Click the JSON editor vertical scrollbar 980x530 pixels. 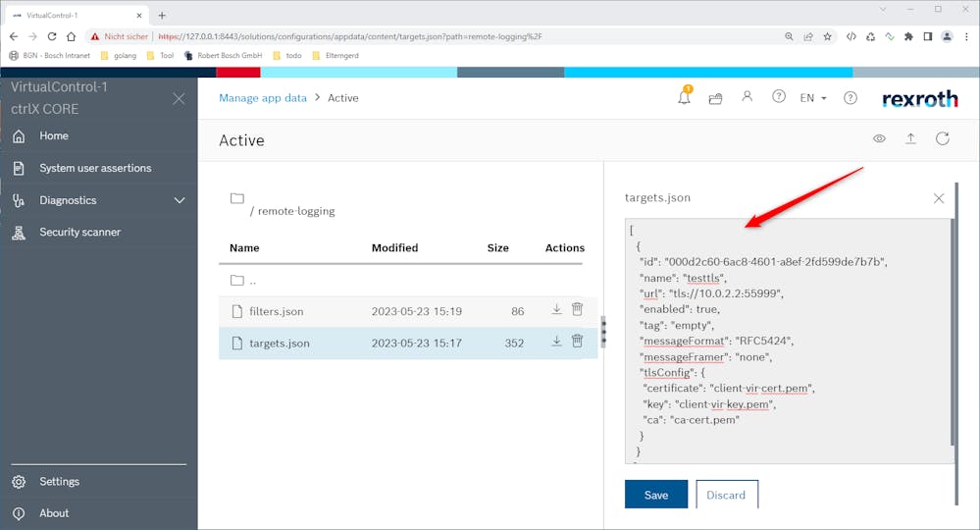pos(953,332)
